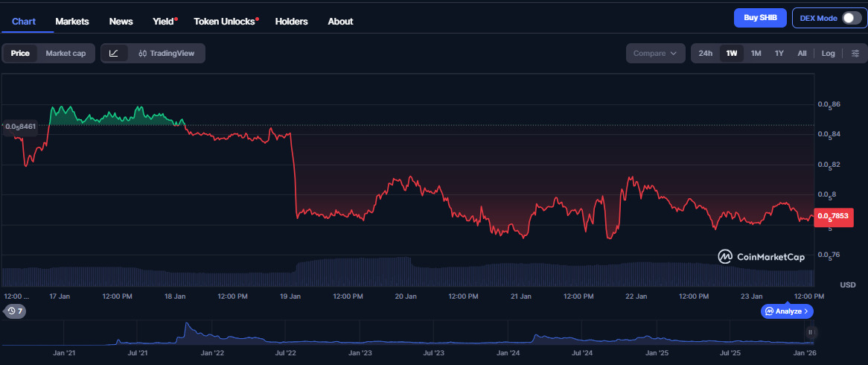Viewport: 868px width, 365px height.
Task: Enable Log scale on the chart
Action: click(x=829, y=53)
